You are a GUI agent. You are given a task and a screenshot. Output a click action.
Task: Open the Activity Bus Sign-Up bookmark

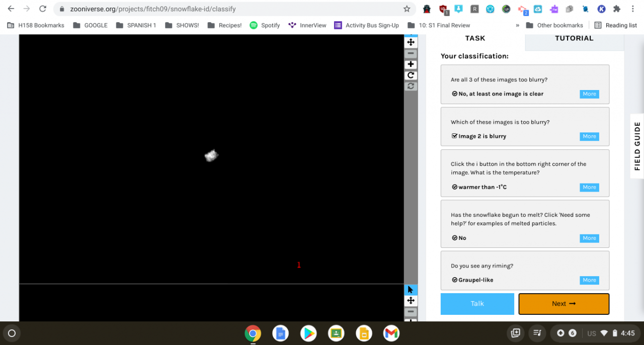367,25
